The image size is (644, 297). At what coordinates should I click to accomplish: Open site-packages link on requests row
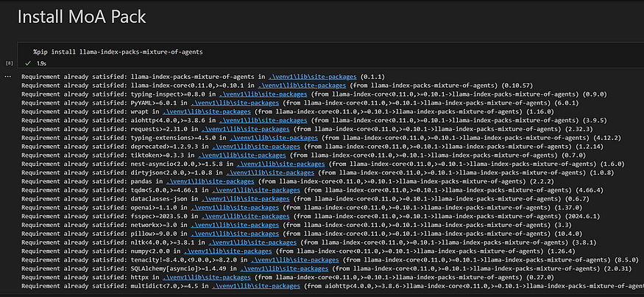click(x=246, y=129)
